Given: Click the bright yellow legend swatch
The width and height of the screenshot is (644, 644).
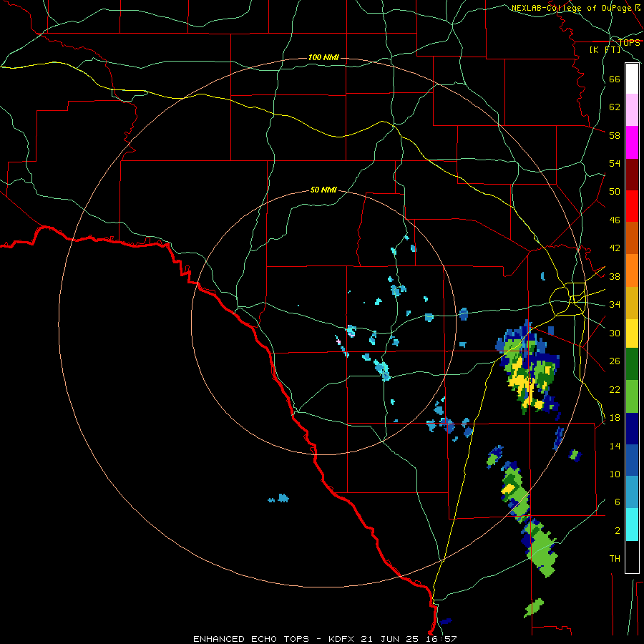Looking at the screenshot, I should [x=632, y=333].
